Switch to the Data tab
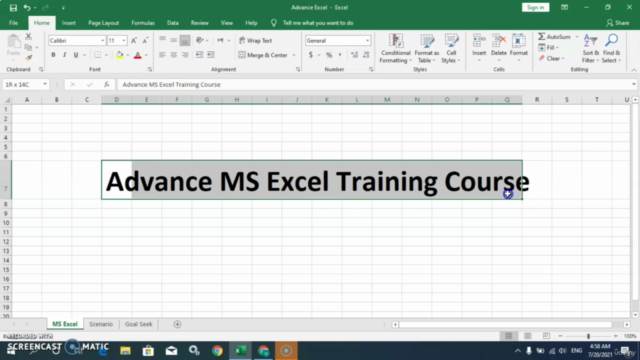 pyautogui.click(x=173, y=23)
